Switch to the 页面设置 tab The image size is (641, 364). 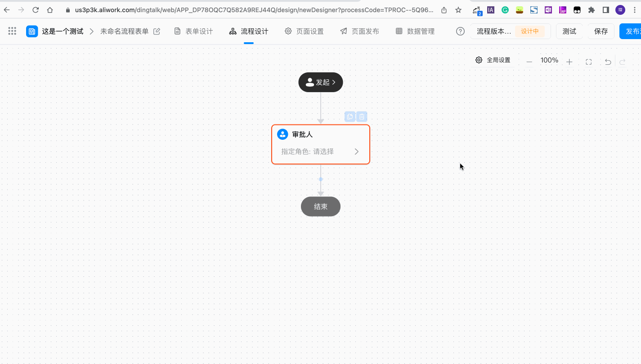[x=304, y=31]
